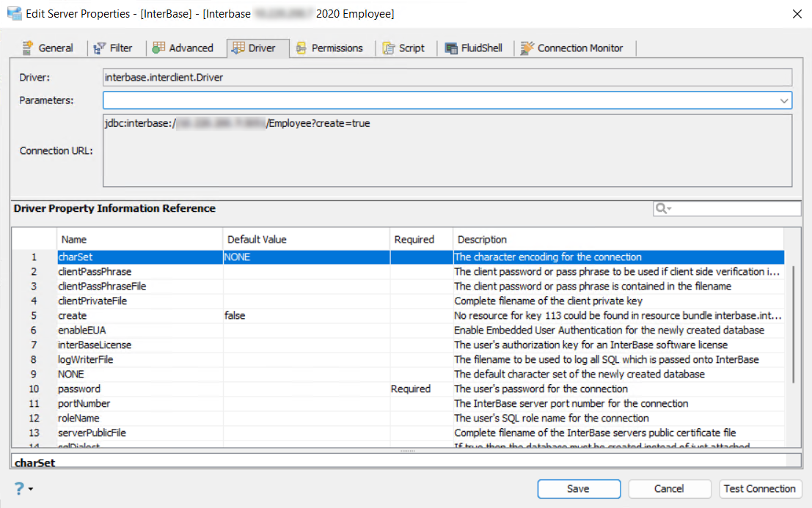
Task: Open the help menu dropdown arrow
Action: point(31,490)
